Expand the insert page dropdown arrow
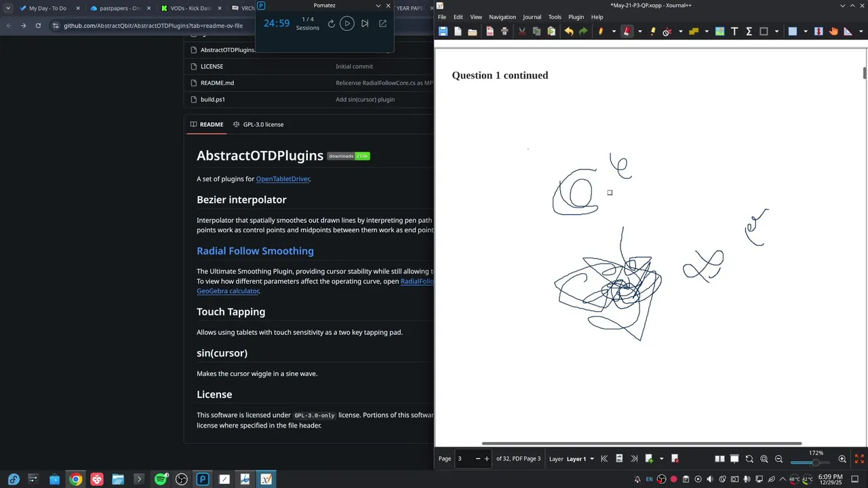The image size is (868, 488). tap(661, 459)
